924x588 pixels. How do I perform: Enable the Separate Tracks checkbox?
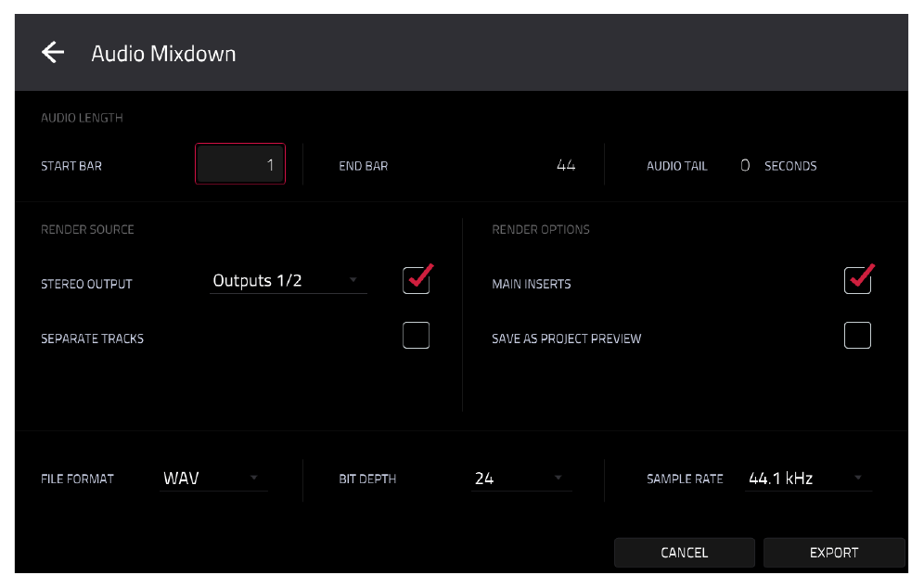(x=416, y=335)
